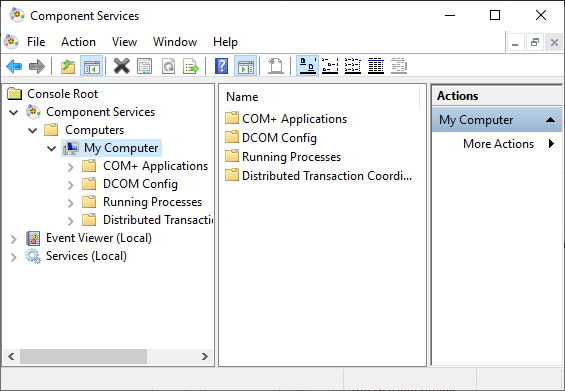Switch to List view
The image size is (565, 391).
tap(353, 66)
